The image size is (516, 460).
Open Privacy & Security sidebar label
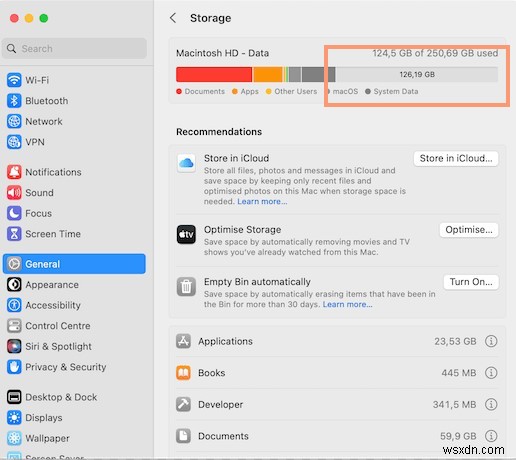(x=66, y=367)
